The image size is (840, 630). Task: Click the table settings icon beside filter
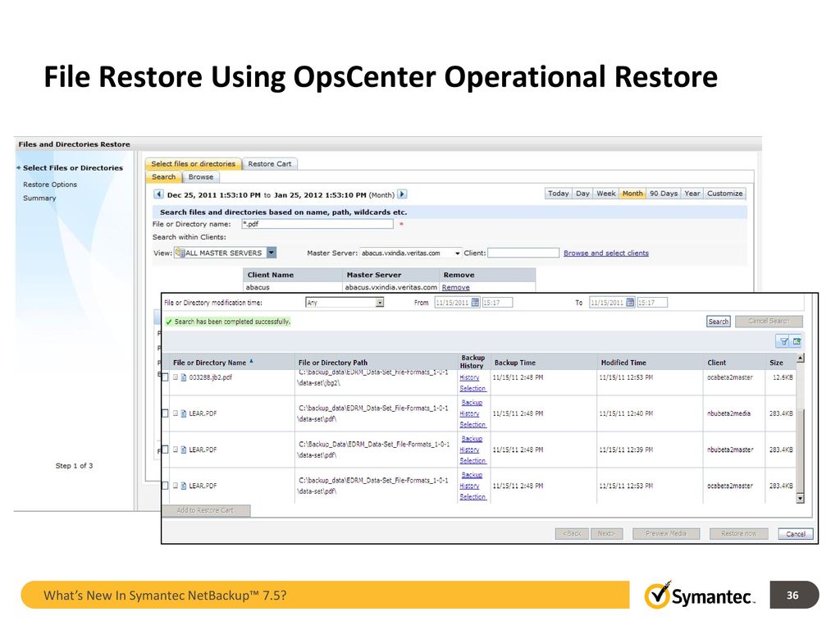[x=797, y=341]
